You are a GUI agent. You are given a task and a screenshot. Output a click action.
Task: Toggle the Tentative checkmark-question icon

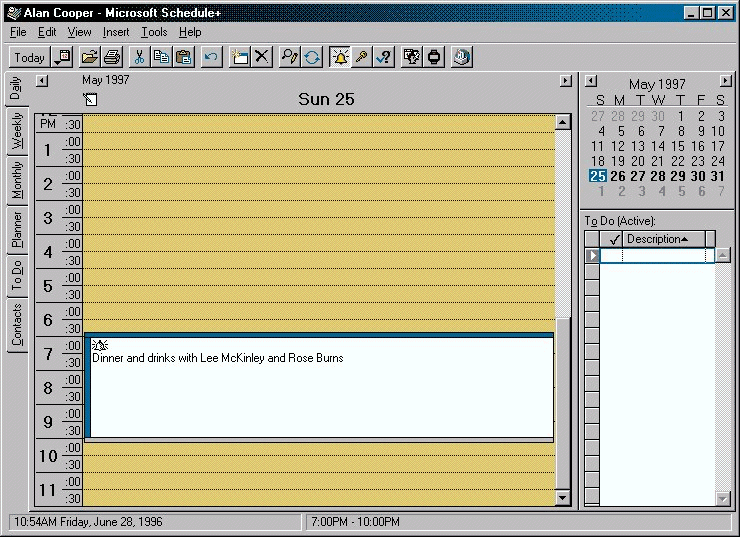coord(383,57)
